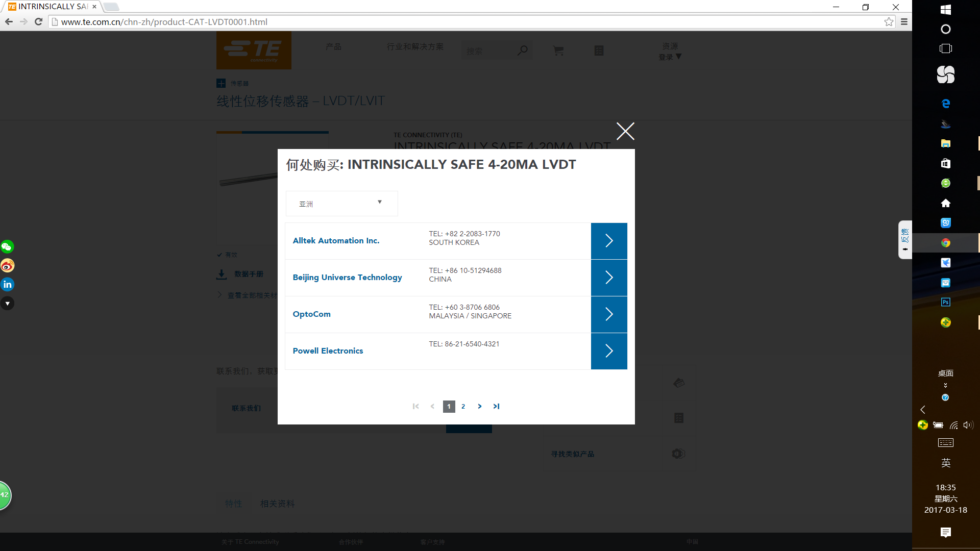Viewport: 980px width, 551px height.
Task: Expand 桌面 toolbar chevron
Action: point(945,385)
